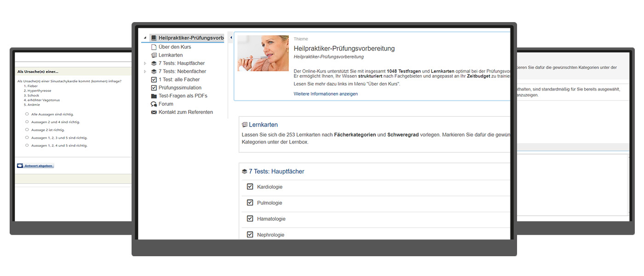
Task: Open 1 Test: alle Fächer in the sidebar
Action: [x=179, y=80]
